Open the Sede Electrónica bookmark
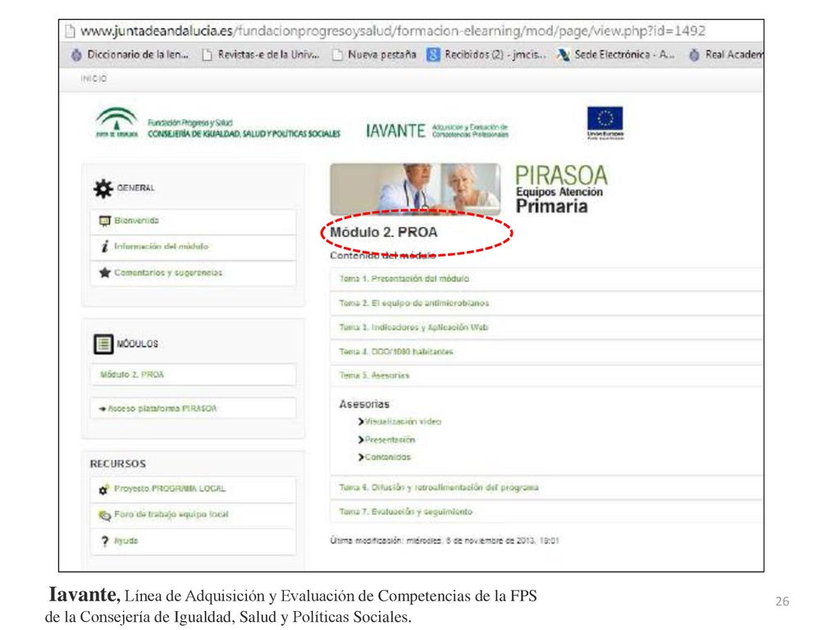 click(x=615, y=55)
